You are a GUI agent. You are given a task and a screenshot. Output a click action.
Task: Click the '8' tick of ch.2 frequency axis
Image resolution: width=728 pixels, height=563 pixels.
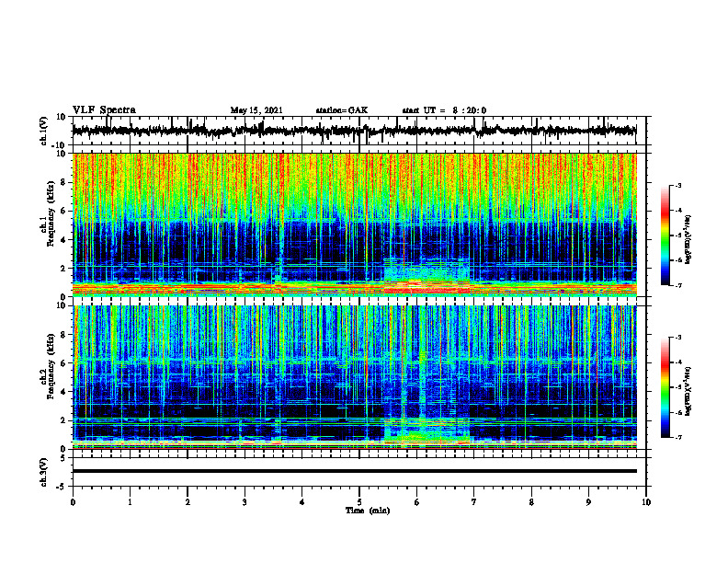[x=63, y=335]
